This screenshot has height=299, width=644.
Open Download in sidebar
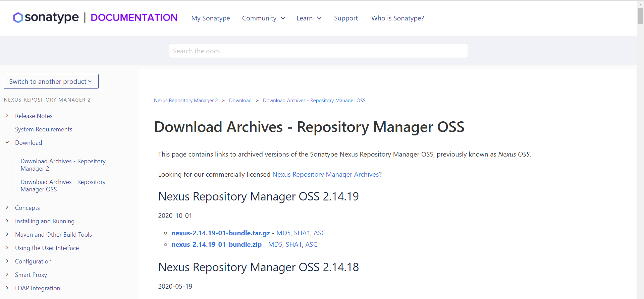pyautogui.click(x=29, y=143)
